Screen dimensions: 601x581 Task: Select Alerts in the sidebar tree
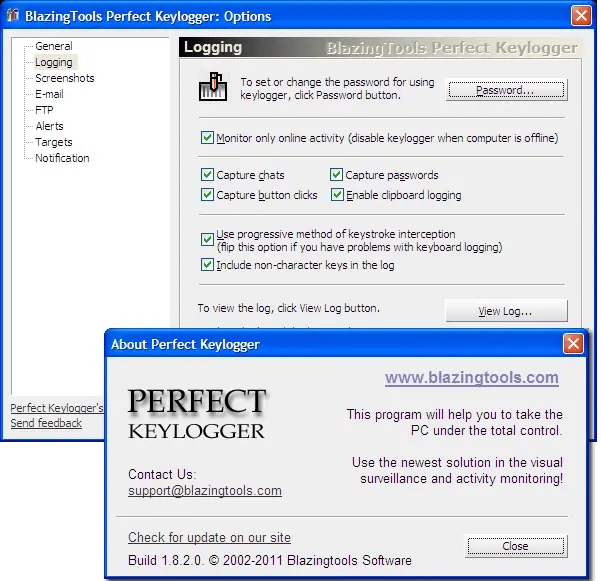tap(49, 126)
